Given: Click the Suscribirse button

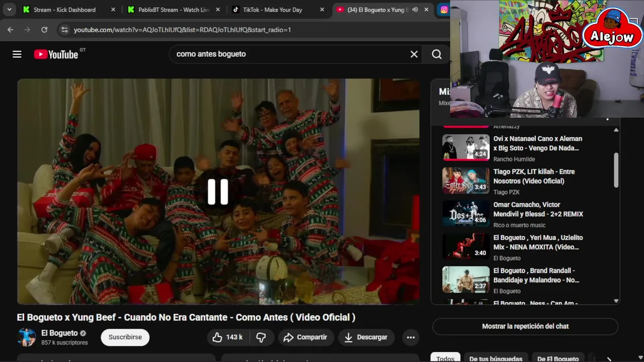Looking at the screenshot, I should click(x=125, y=337).
